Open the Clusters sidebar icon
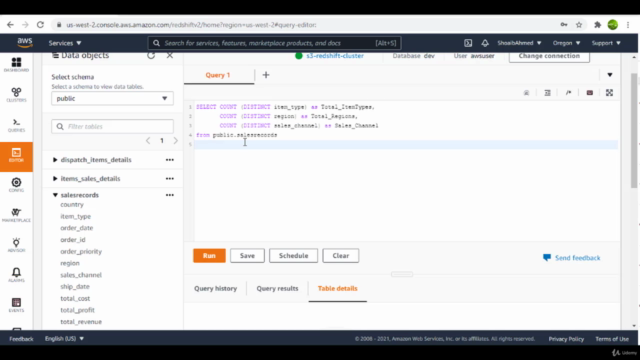This screenshot has width=640, height=360. tap(16, 95)
